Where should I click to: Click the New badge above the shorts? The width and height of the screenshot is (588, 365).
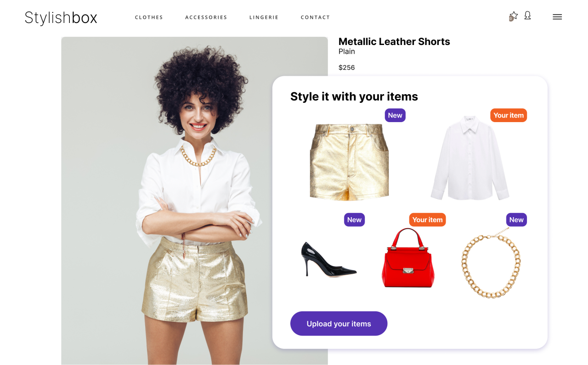click(x=395, y=115)
